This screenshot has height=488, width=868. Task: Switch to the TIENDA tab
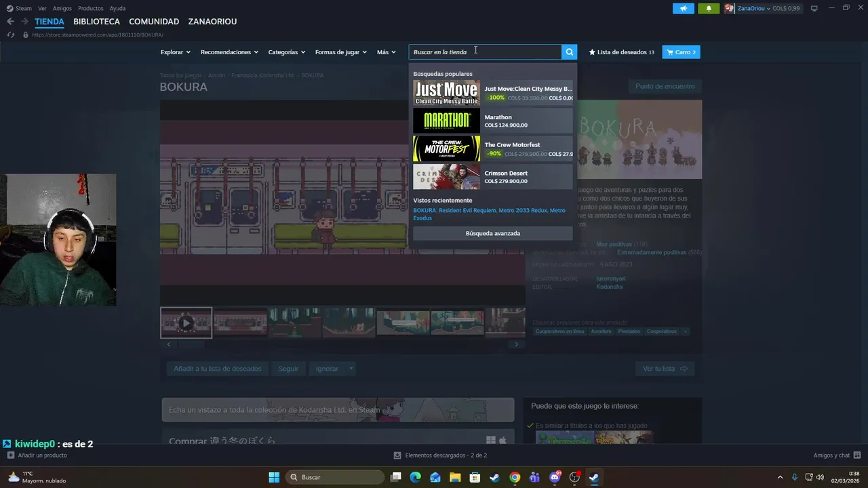pyautogui.click(x=50, y=22)
